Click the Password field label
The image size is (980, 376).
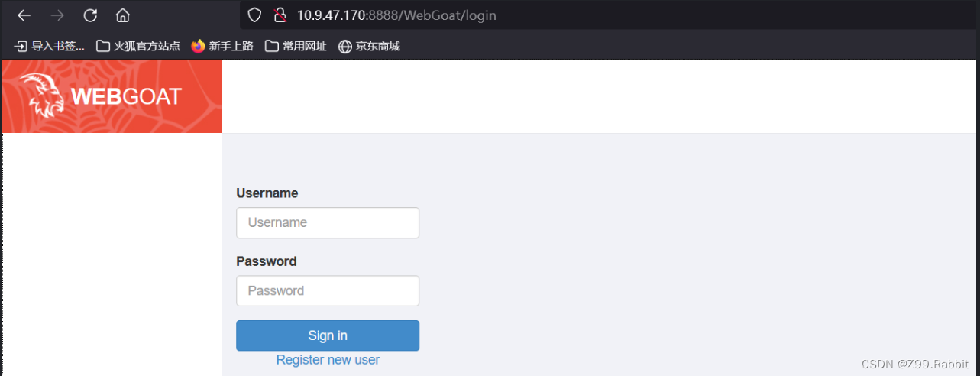(x=267, y=261)
